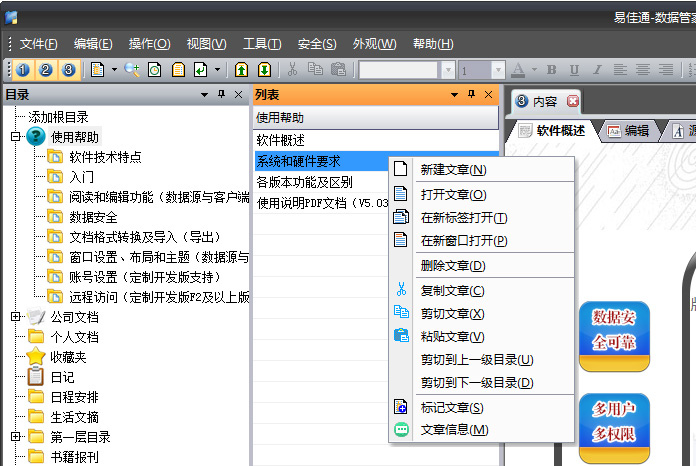Screen dimensions: 696x466
Task: Select 删除文章 in the context menu
Action: coord(452,266)
